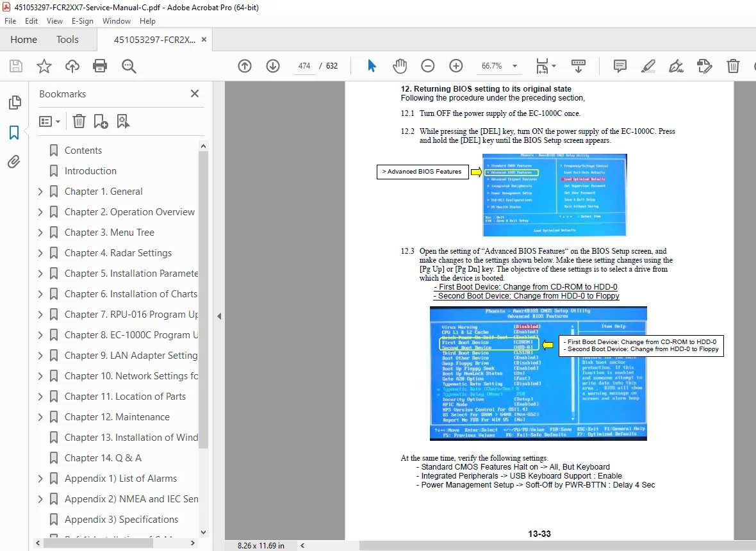Open the sign document tool
Screen dimensions: 756x551
click(676, 66)
